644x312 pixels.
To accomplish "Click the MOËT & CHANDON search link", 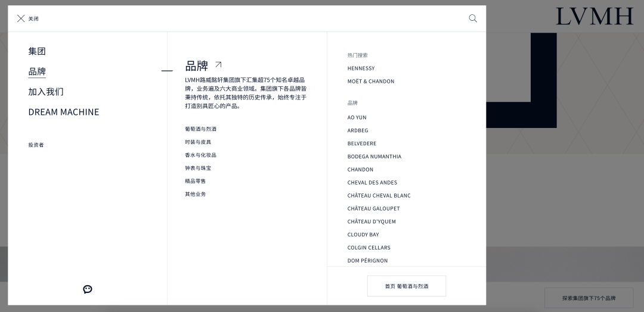I will click(371, 82).
